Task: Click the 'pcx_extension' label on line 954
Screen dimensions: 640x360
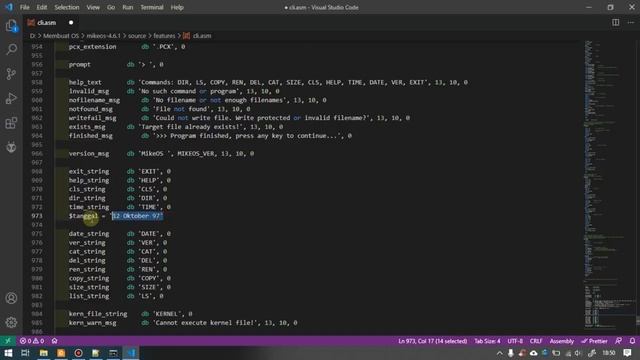Action: [x=92, y=47]
